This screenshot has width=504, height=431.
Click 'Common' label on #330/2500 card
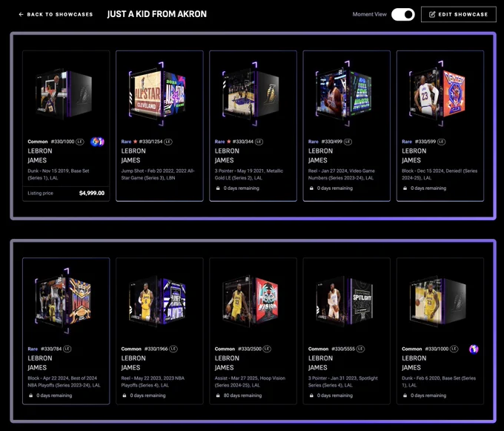(225, 349)
